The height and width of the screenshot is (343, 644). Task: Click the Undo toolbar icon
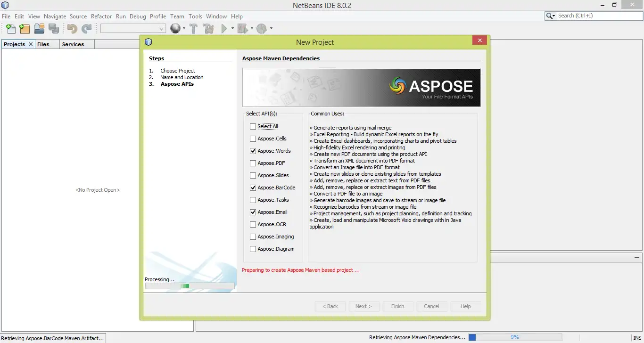click(x=72, y=29)
